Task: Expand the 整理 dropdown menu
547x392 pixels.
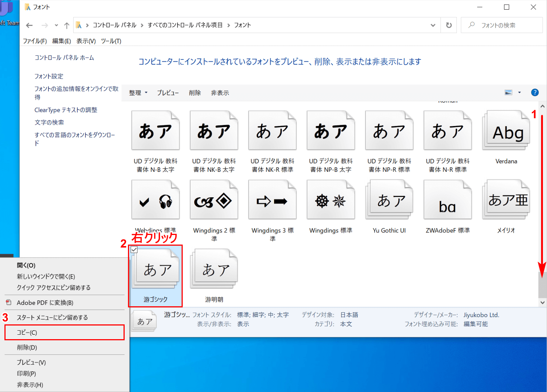Action: [138, 93]
